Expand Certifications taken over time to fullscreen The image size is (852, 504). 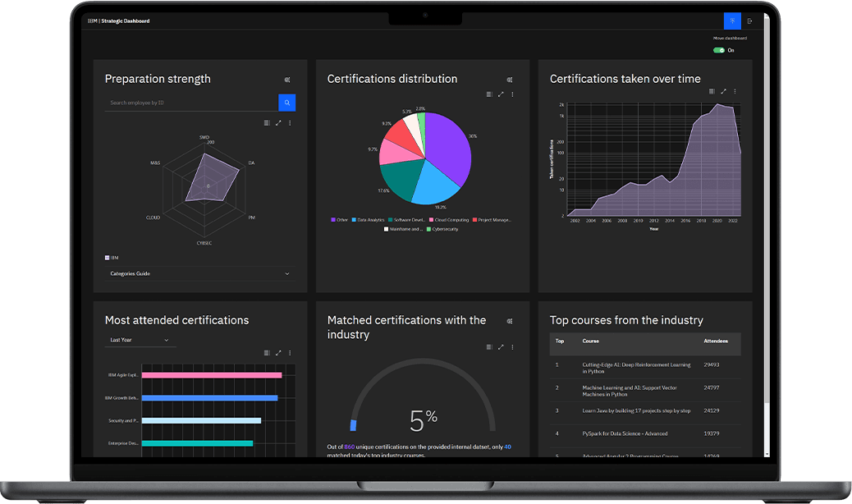click(x=723, y=92)
